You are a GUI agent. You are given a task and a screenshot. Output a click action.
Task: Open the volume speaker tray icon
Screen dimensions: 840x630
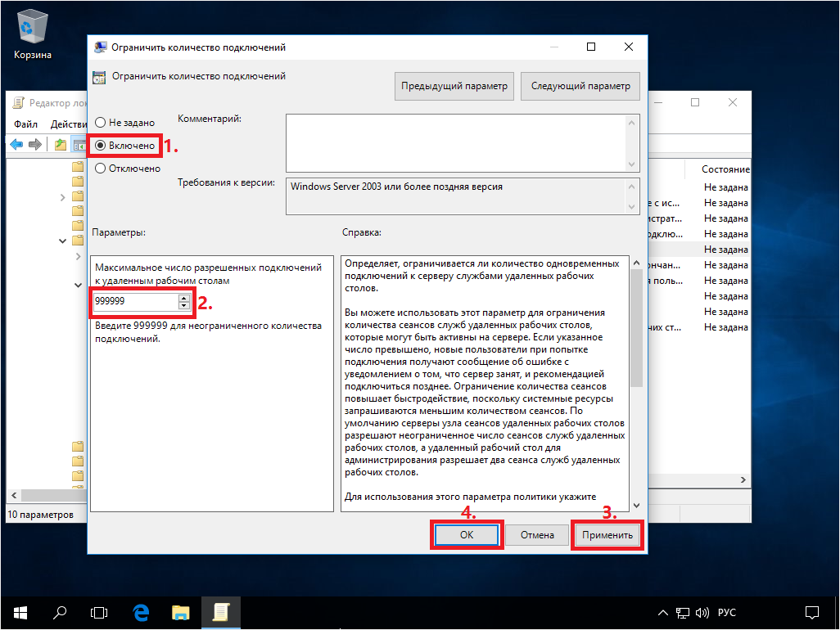coord(702,613)
